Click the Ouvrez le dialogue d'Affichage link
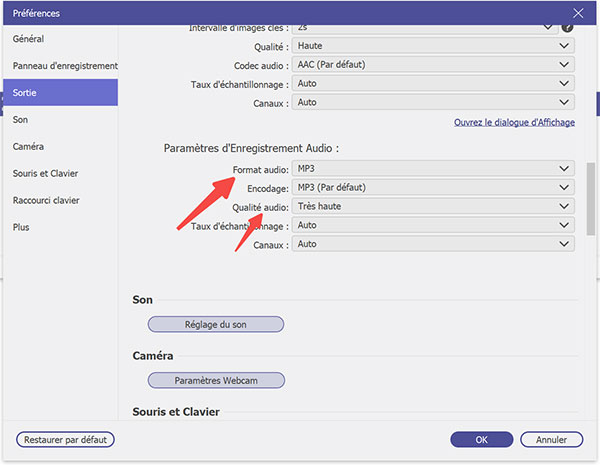 point(514,122)
